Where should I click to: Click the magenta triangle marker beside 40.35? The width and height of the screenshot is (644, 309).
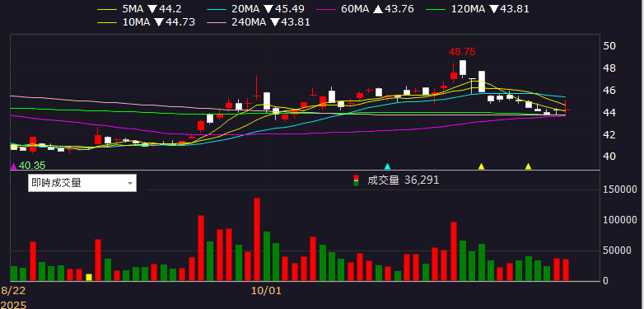point(13,166)
